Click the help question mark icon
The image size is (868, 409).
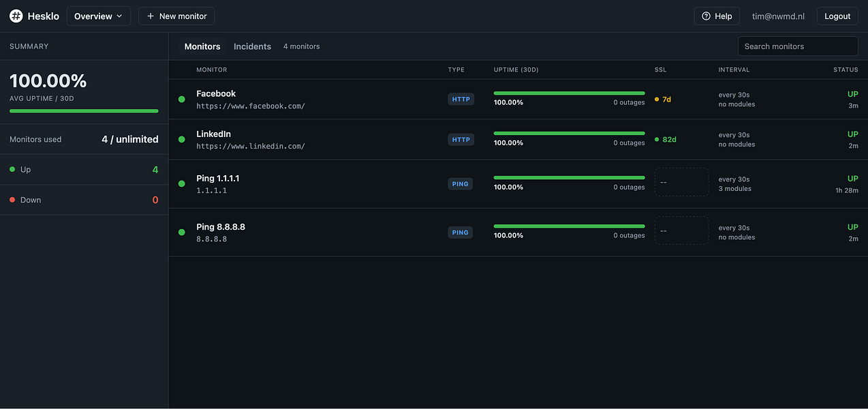pyautogui.click(x=706, y=16)
